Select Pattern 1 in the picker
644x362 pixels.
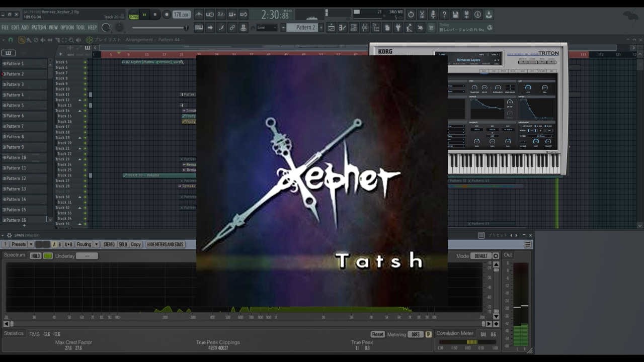pyautogui.click(x=25, y=63)
